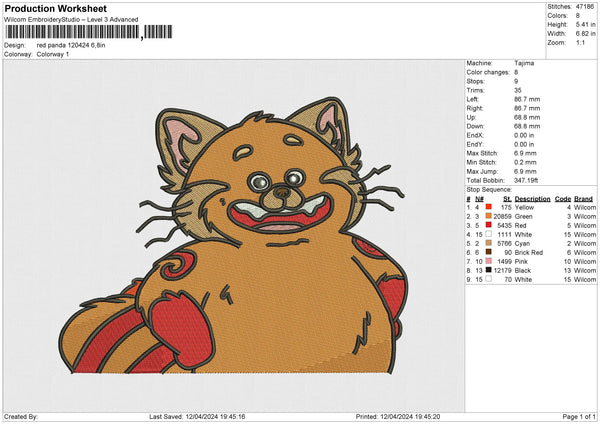Click the Width value 6.82 in
Image resolution: width=600 pixels, height=424 pixels.
(585, 34)
